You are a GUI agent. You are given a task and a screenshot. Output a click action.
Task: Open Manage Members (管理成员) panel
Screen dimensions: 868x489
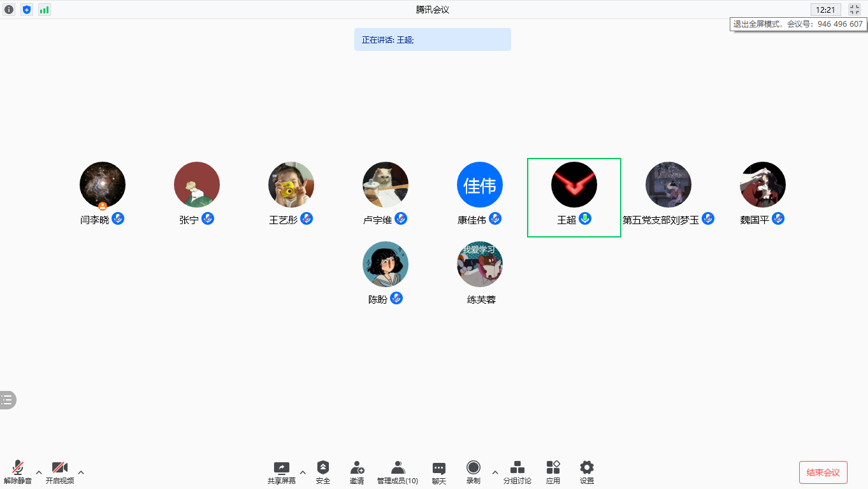point(398,472)
